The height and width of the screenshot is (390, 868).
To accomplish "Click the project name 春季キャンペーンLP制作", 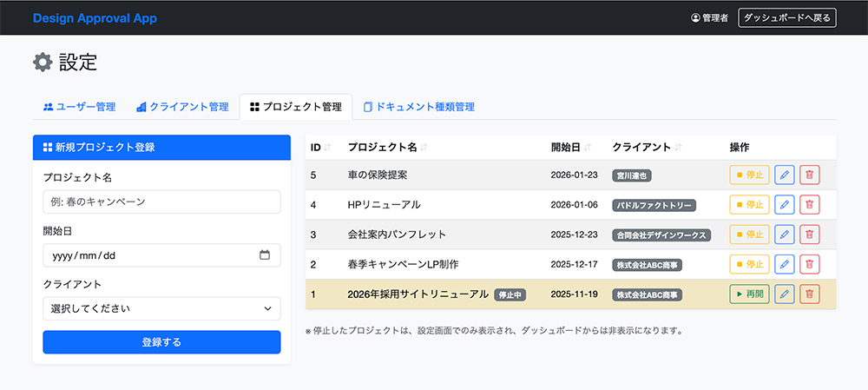I will [x=403, y=264].
